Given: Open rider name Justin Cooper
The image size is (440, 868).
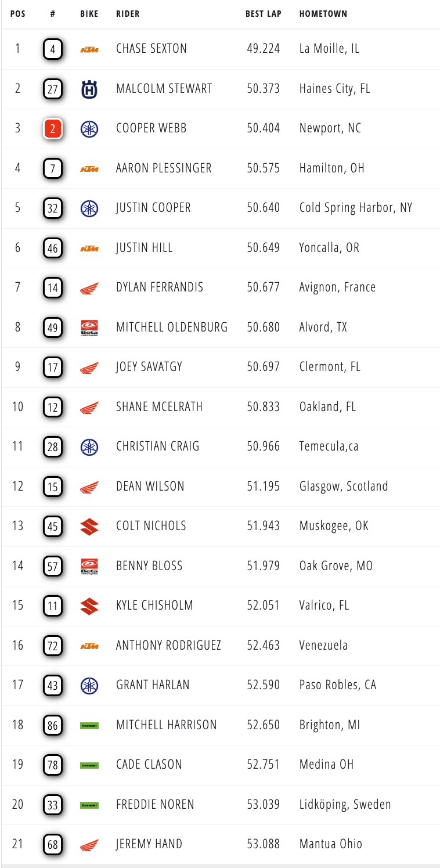Looking at the screenshot, I should 153,208.
